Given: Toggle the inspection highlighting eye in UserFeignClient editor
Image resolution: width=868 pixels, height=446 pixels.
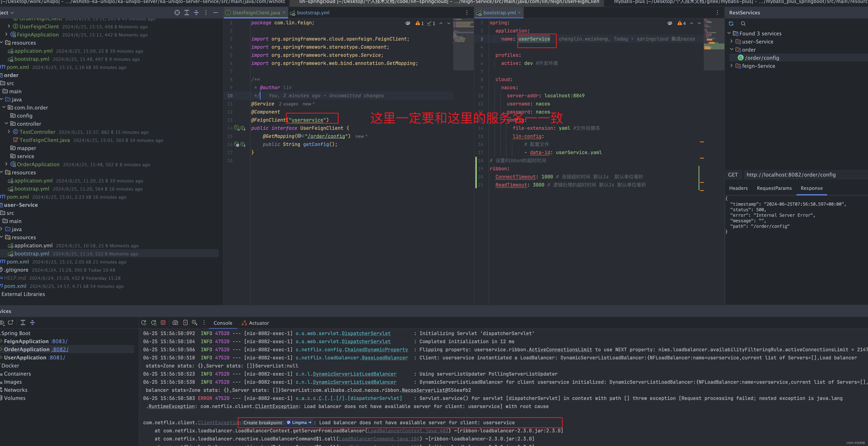Looking at the screenshot, I should (408, 23).
